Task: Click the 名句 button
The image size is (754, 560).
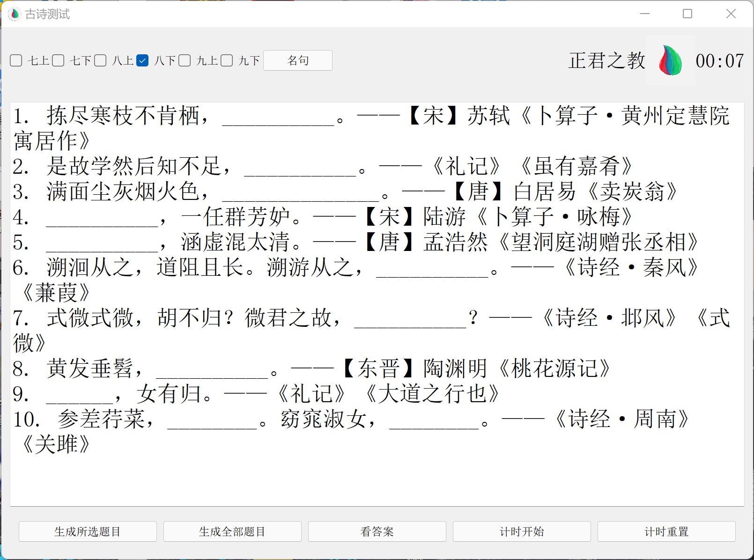Action: pos(298,60)
